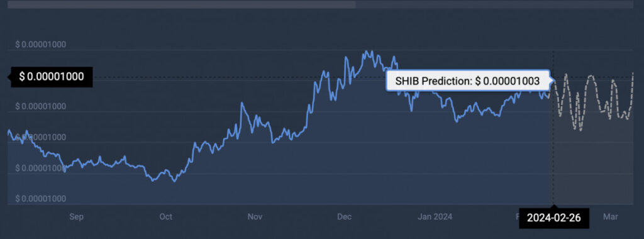
Task: Click the black $ 0.00001000 crosshair price label
Action: coord(52,76)
